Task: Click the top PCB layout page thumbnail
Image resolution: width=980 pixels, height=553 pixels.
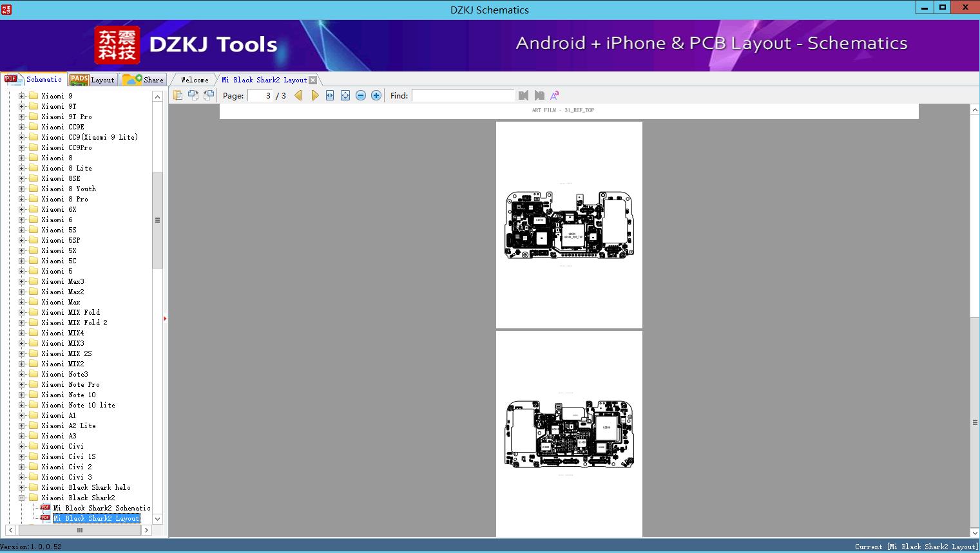Action: pos(569,225)
